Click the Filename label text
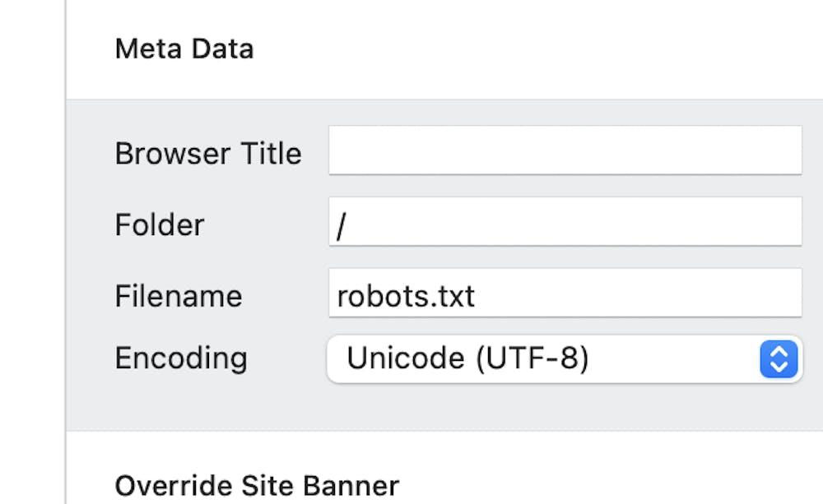The image size is (823, 504). 179,296
